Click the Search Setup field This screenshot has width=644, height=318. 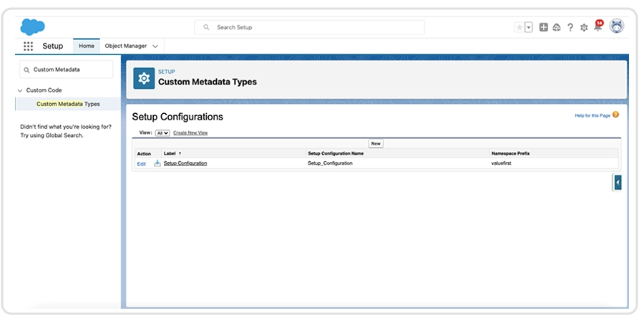(x=309, y=27)
